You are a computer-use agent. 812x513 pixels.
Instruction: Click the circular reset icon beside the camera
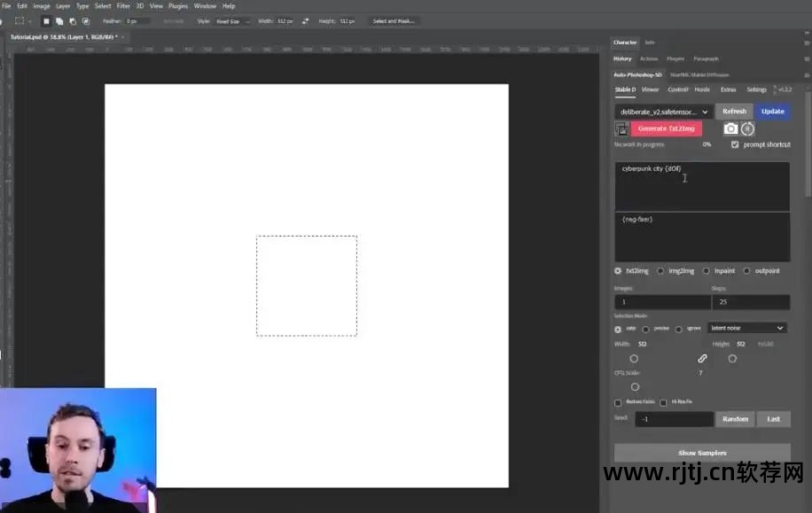click(x=747, y=128)
